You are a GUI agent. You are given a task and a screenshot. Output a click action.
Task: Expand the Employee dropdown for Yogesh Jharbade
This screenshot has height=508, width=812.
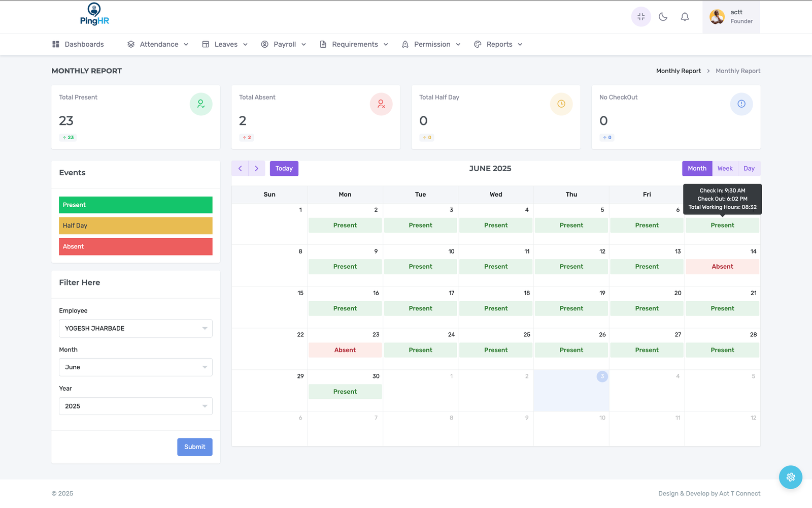click(136, 329)
